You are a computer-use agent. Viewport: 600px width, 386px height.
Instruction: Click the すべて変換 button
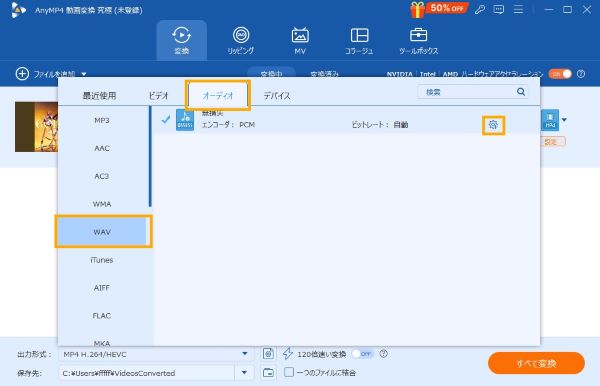point(536,363)
